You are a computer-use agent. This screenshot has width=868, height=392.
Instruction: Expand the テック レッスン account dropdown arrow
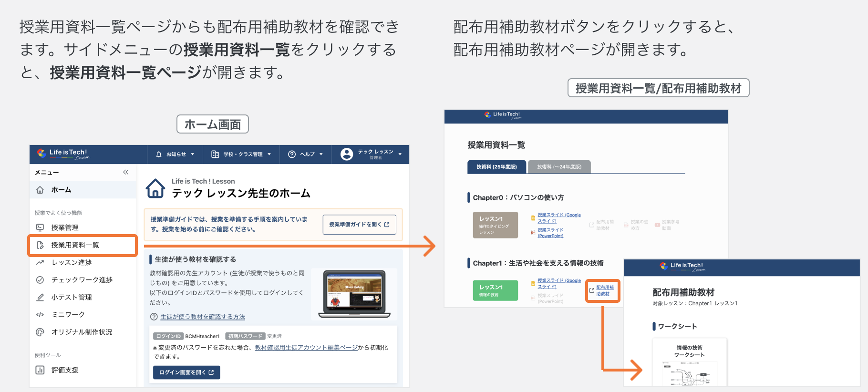[400, 155]
